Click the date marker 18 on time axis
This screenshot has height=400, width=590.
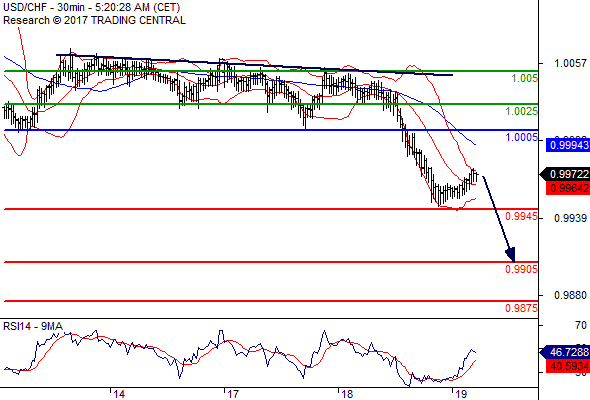(x=347, y=394)
